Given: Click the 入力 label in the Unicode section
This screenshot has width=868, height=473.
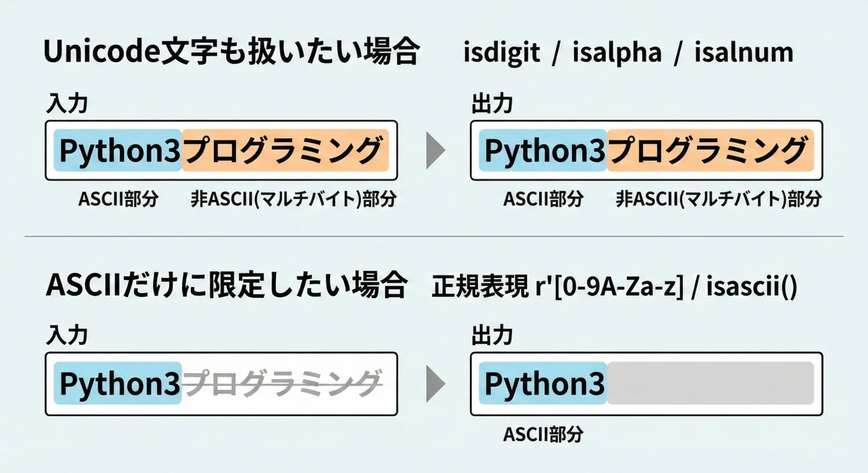Looking at the screenshot, I should [67, 103].
